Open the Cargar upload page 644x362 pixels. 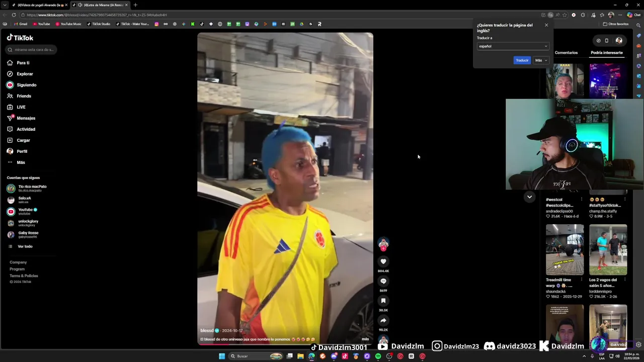(23, 140)
